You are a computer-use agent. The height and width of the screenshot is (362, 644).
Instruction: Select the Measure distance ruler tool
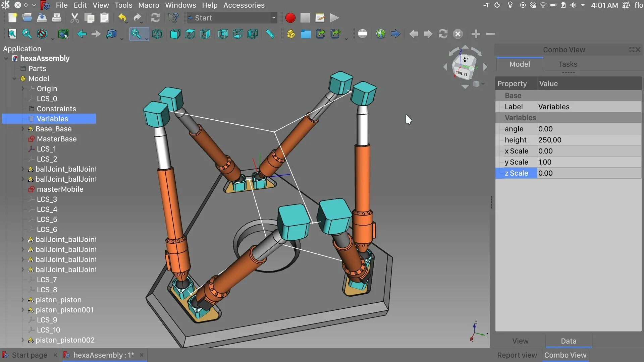(x=270, y=34)
